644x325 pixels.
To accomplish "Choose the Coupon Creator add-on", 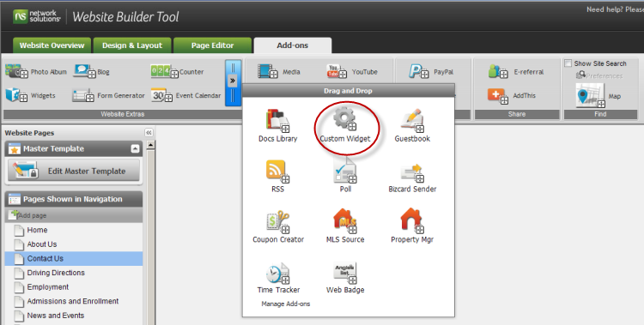I will (x=278, y=227).
